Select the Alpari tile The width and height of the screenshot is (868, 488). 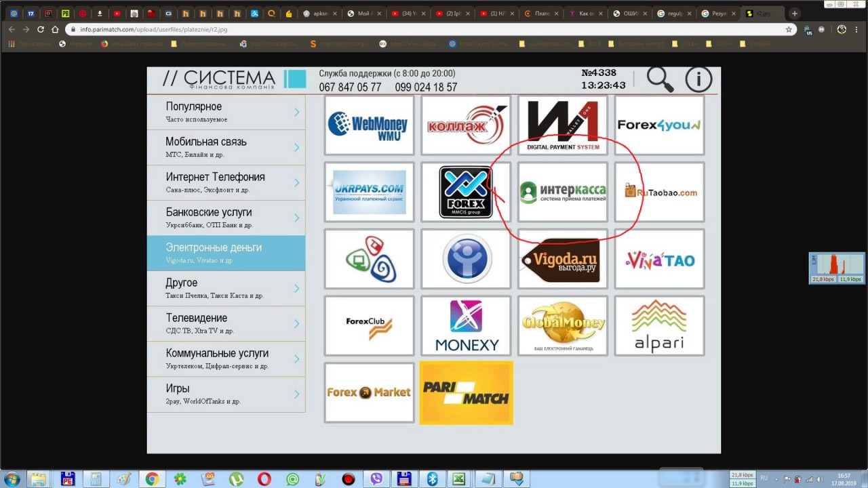click(659, 325)
